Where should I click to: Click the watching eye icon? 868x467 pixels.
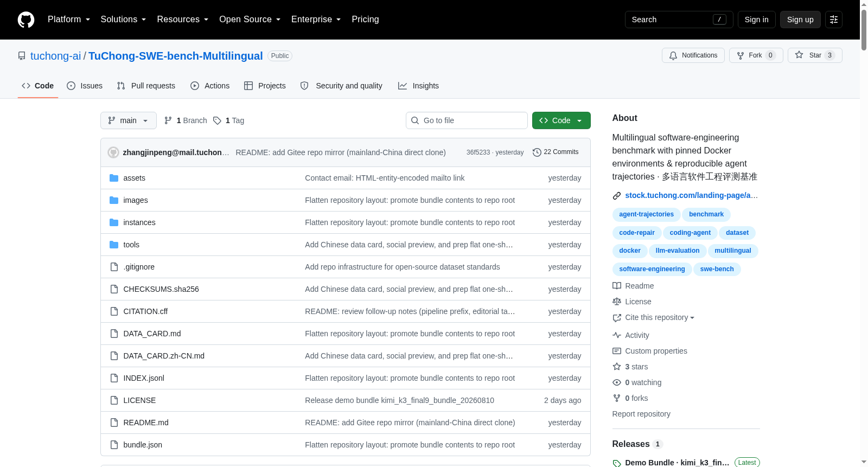[617, 382]
